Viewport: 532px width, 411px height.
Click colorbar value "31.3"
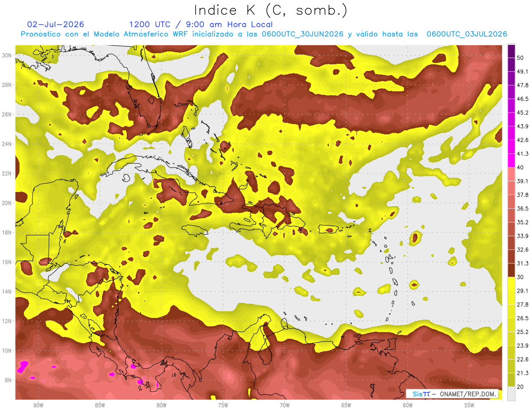pos(522,263)
